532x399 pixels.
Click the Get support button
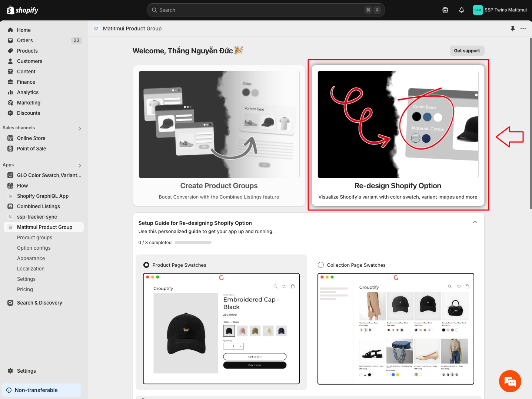(467, 51)
